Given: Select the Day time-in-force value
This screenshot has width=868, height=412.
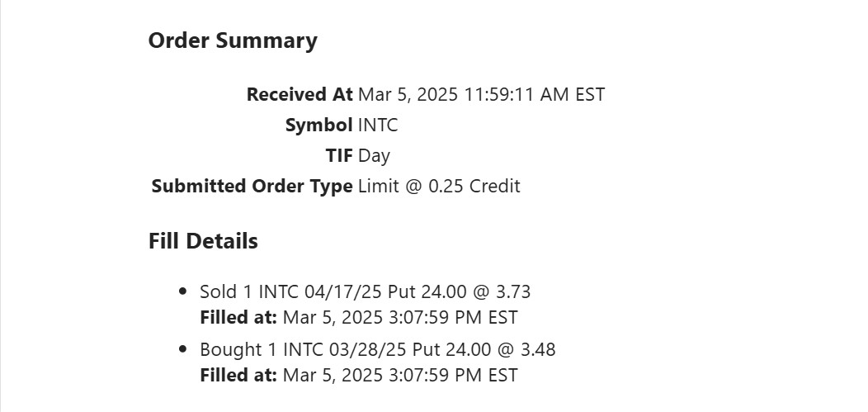Looking at the screenshot, I should tap(374, 156).
